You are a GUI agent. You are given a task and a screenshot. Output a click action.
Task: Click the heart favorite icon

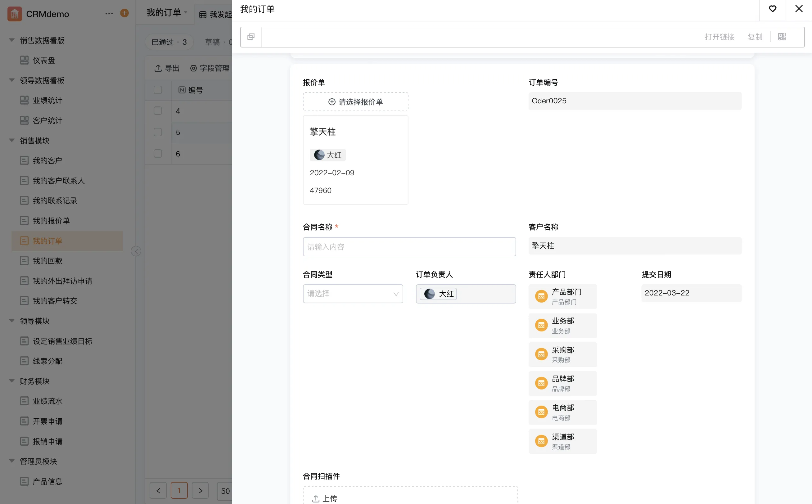point(772,9)
